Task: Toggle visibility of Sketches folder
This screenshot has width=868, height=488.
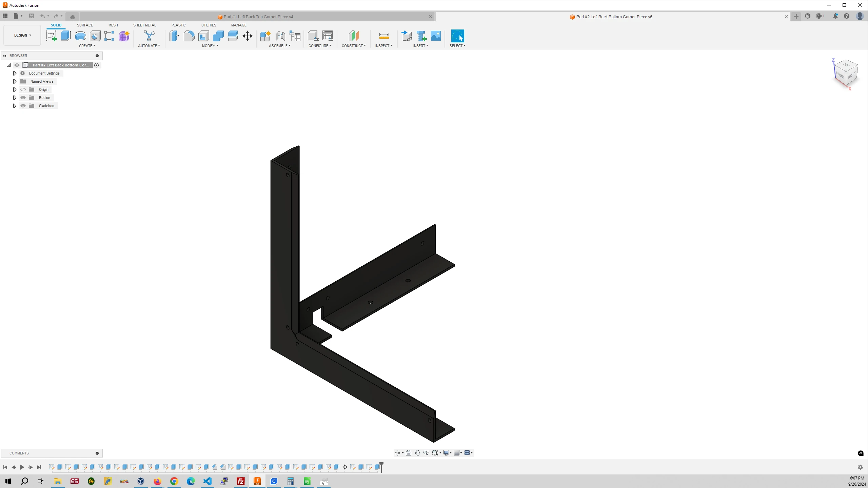Action: (x=23, y=105)
